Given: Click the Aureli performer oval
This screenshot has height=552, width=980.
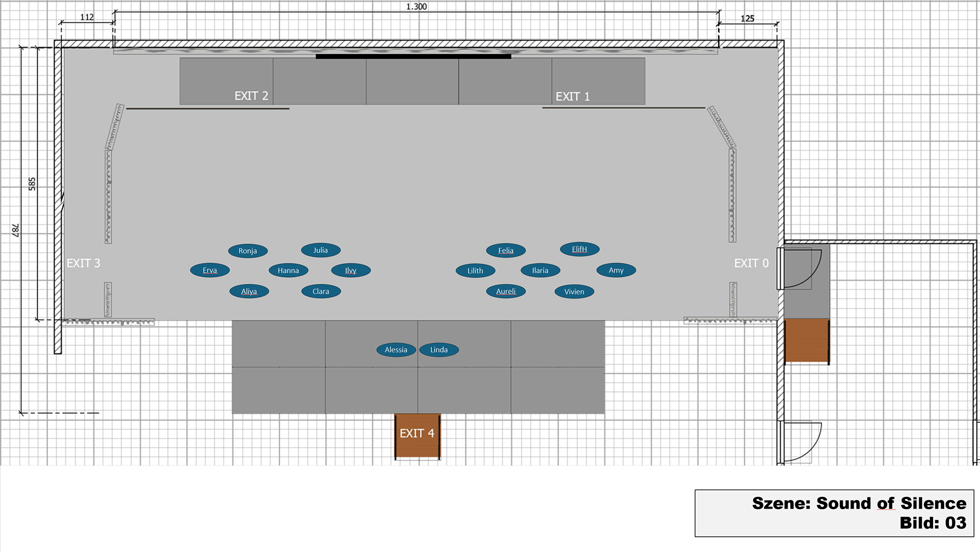Looking at the screenshot, I should click(x=506, y=292).
